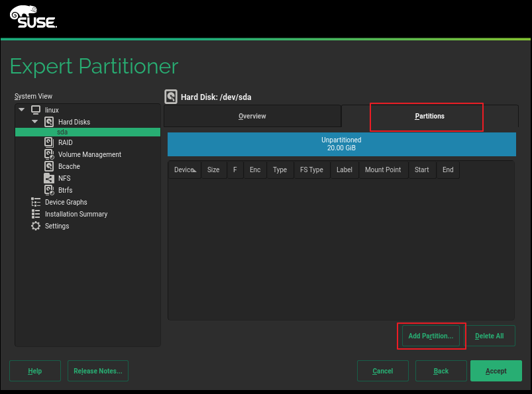Screen dimensions: 532x394
Task: Collapse the Hard Disks tree node
Action: (x=35, y=121)
